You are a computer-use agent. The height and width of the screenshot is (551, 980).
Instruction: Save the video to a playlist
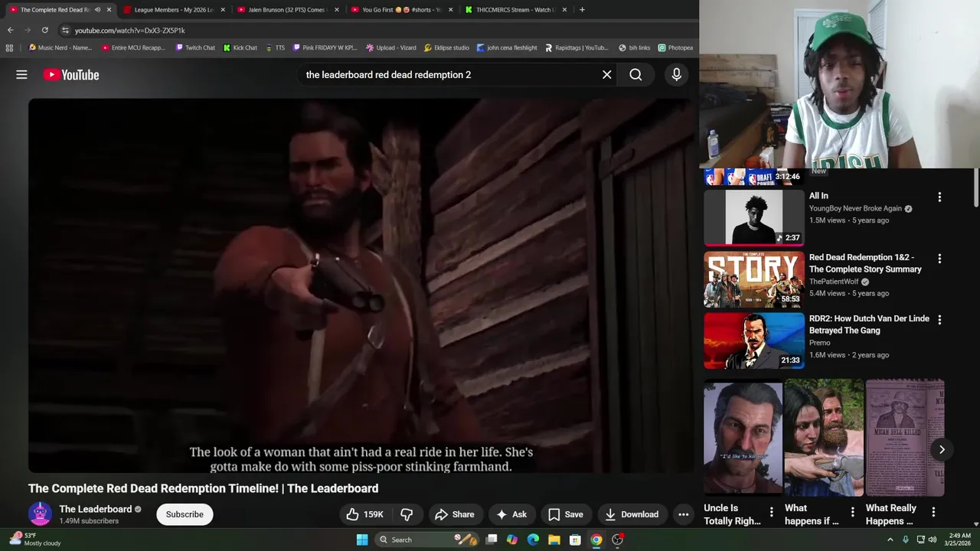click(566, 514)
